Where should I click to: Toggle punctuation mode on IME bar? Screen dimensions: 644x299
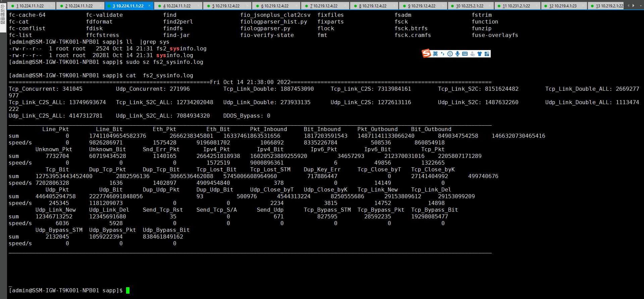pyautogui.click(x=443, y=54)
